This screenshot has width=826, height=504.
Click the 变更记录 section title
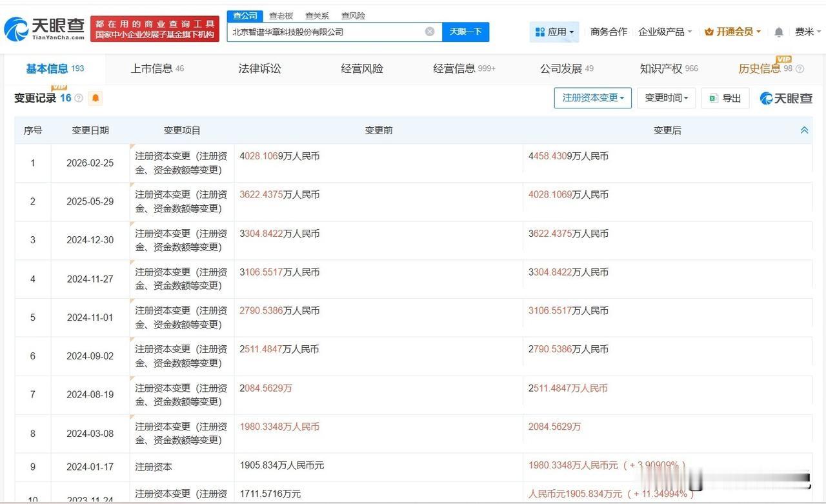pyautogui.click(x=35, y=98)
